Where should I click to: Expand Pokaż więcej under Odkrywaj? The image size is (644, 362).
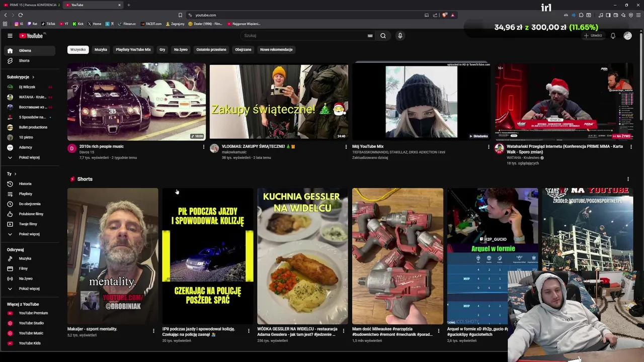pos(30,289)
